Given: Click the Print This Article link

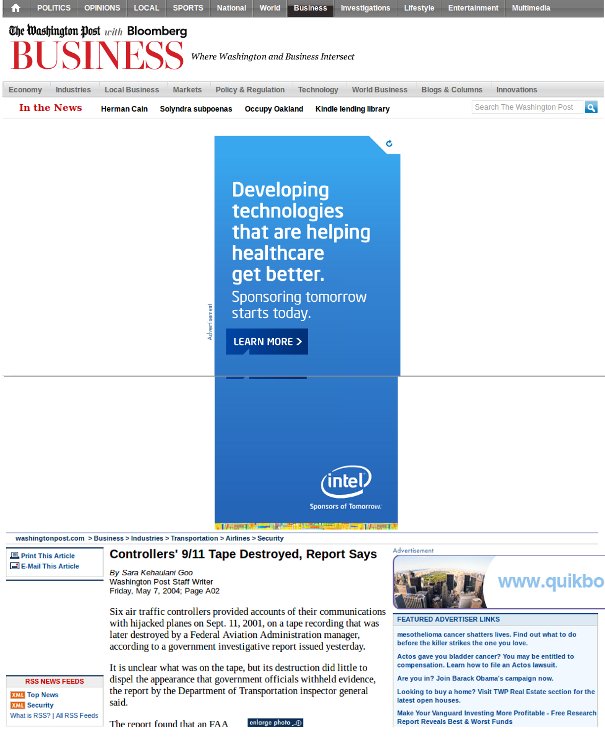Looking at the screenshot, I should click(x=48, y=556).
